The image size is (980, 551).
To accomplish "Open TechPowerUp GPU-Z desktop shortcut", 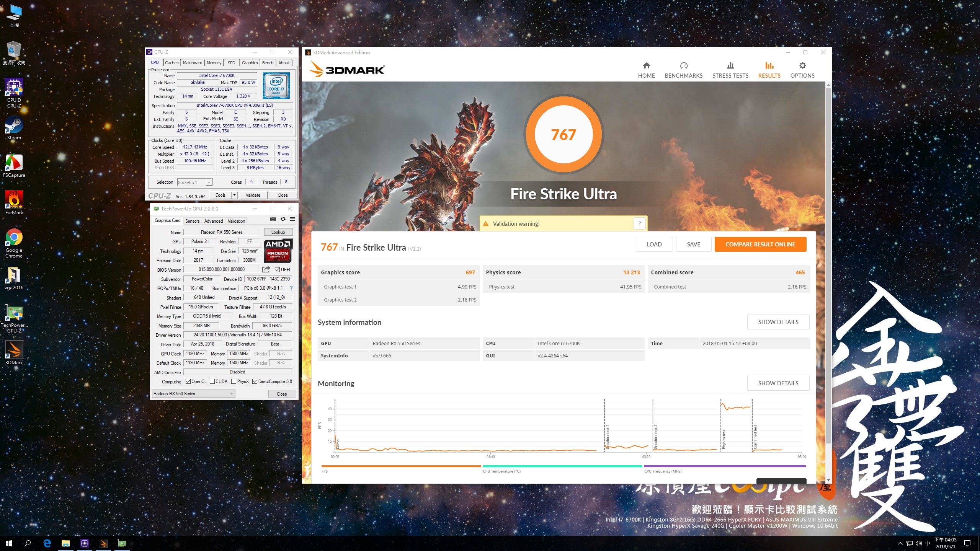I will coord(14,319).
